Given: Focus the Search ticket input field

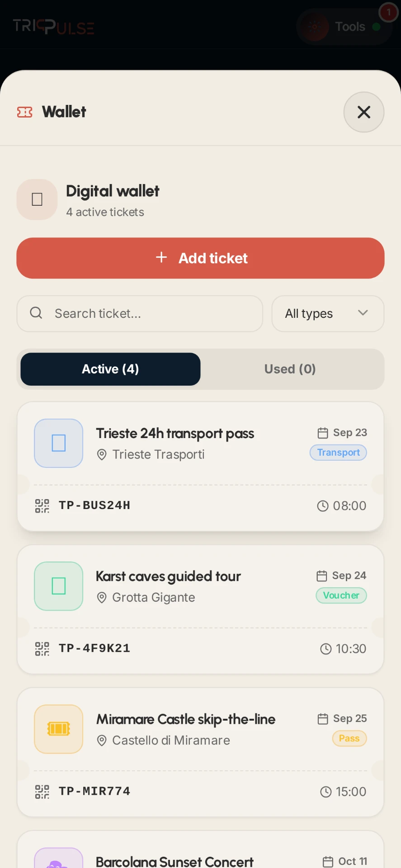Looking at the screenshot, I should pyautogui.click(x=140, y=314).
